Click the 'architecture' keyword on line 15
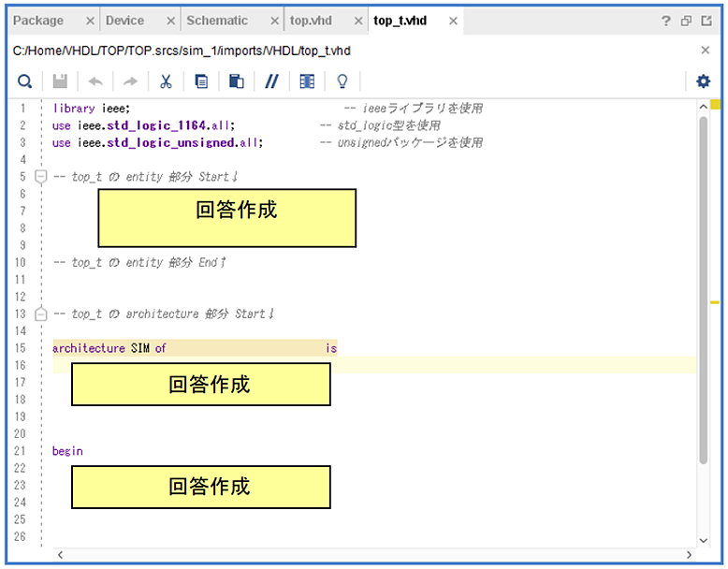Viewport: 728px width, 569px height. pyautogui.click(x=89, y=348)
